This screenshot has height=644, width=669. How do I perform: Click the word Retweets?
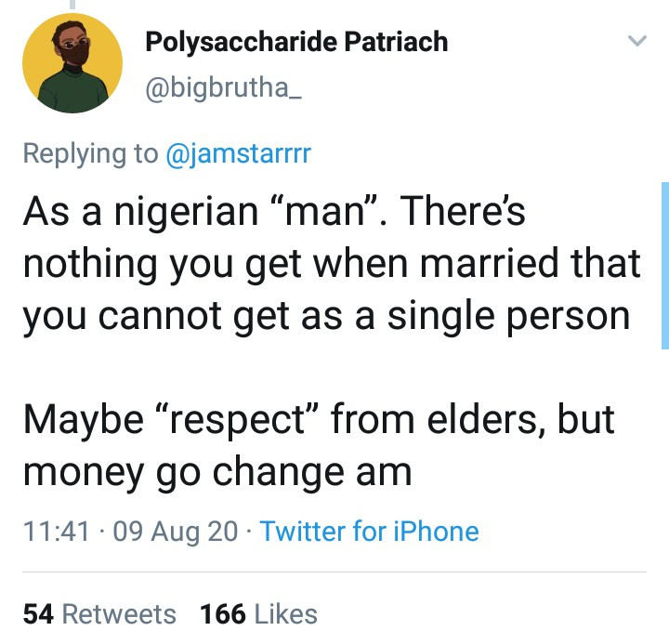point(119,614)
